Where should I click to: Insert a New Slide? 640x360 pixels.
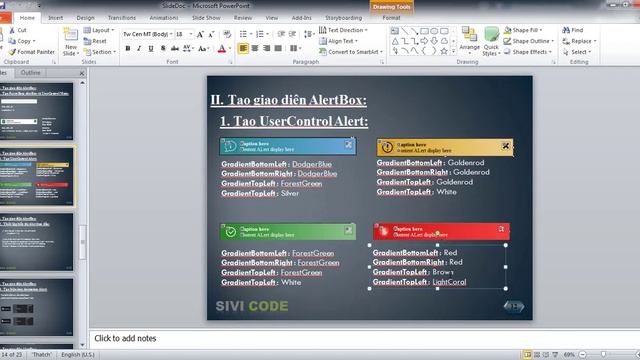(71, 42)
